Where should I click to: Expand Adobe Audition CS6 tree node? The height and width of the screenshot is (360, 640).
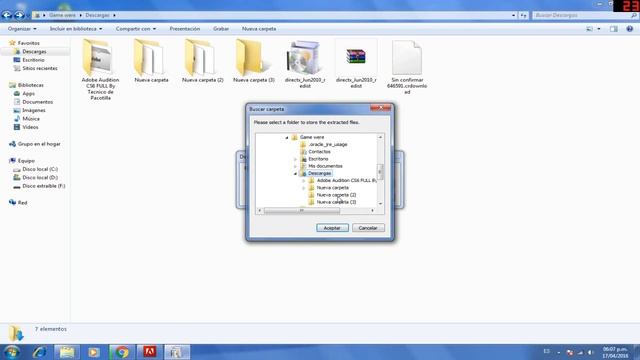click(x=304, y=180)
